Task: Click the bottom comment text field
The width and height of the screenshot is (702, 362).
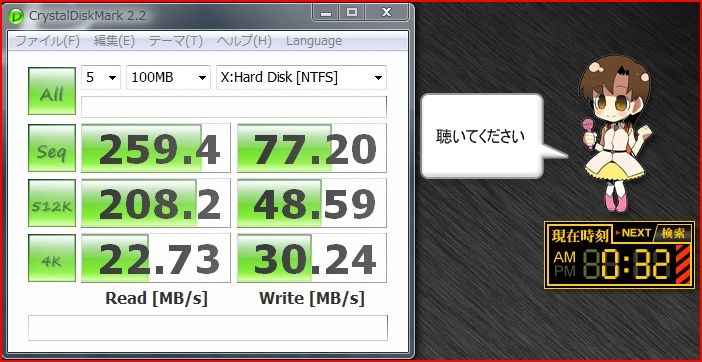Action: [x=208, y=328]
